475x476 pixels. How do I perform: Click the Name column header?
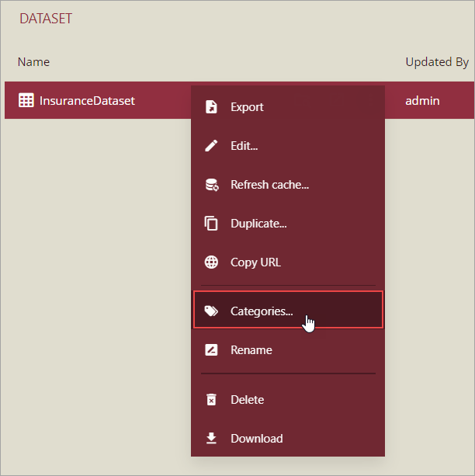point(33,62)
